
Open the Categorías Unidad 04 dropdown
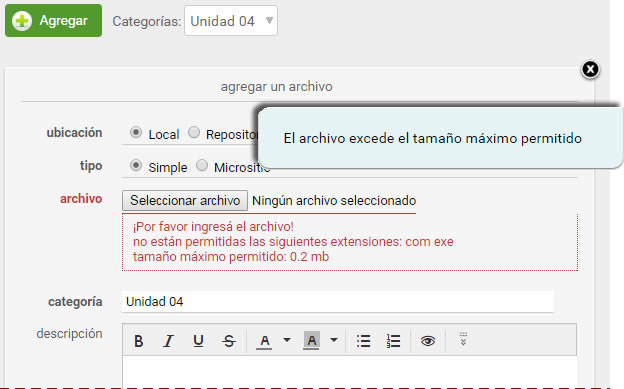[231, 21]
